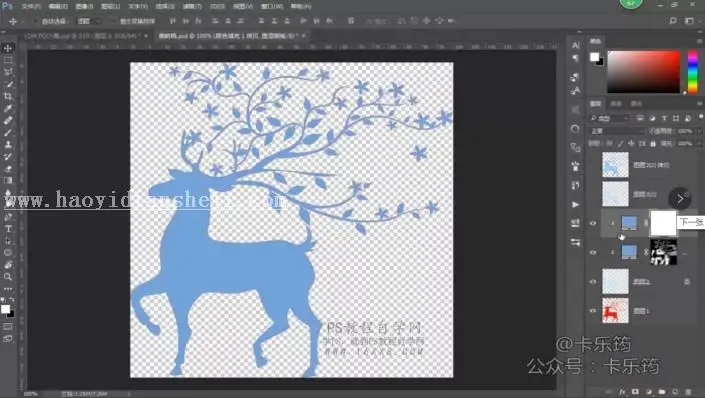This screenshot has height=398, width=705.
Task: Open the workspace switcher
Action: point(689,21)
